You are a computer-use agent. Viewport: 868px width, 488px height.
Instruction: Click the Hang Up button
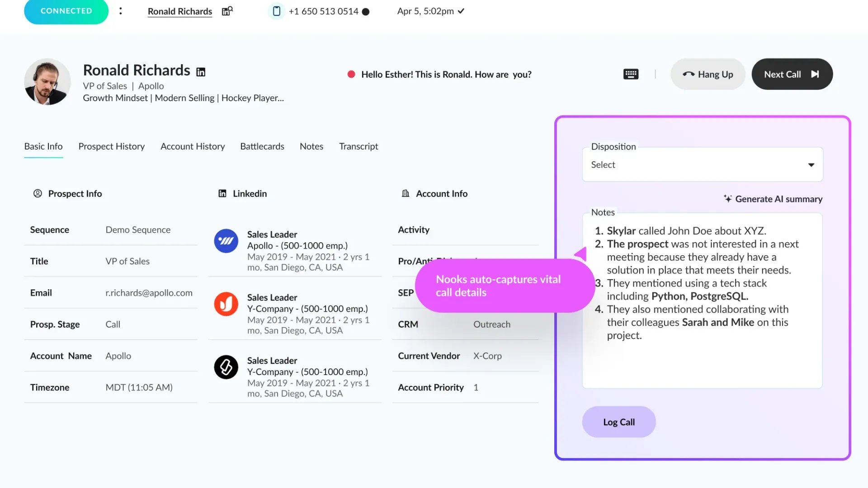tap(708, 74)
